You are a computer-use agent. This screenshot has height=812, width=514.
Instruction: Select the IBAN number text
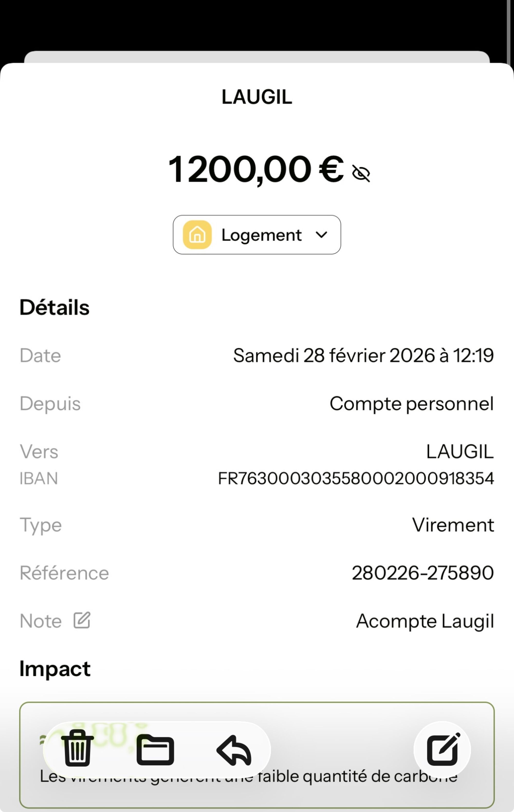tap(356, 478)
